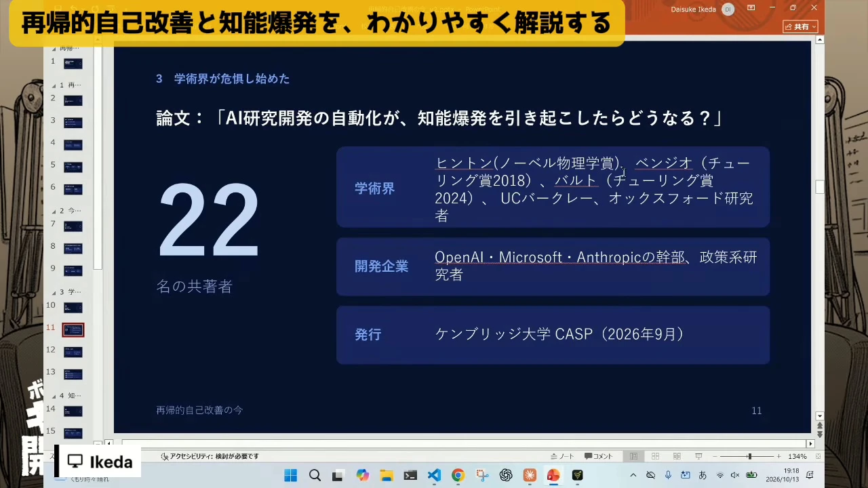Select slide 14 thumbnail

(x=73, y=411)
